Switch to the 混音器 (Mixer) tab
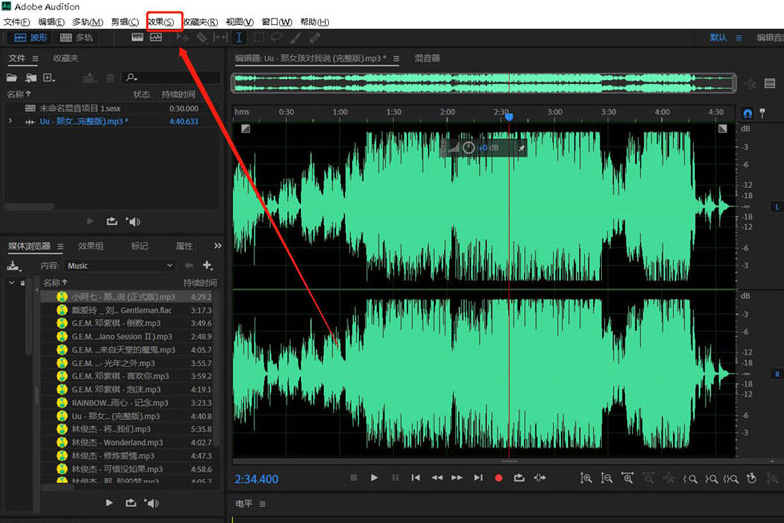Viewport: 784px width, 523px height. (x=427, y=59)
